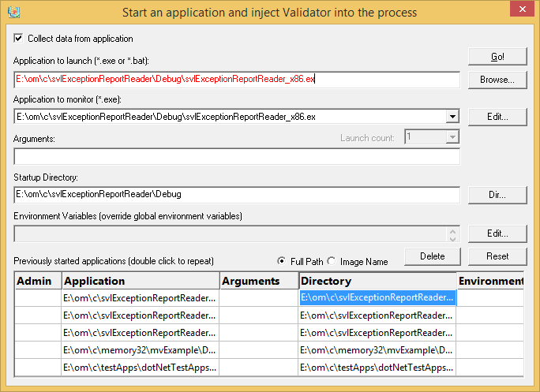Click the Browse... button
540x392 pixels.
497,80
